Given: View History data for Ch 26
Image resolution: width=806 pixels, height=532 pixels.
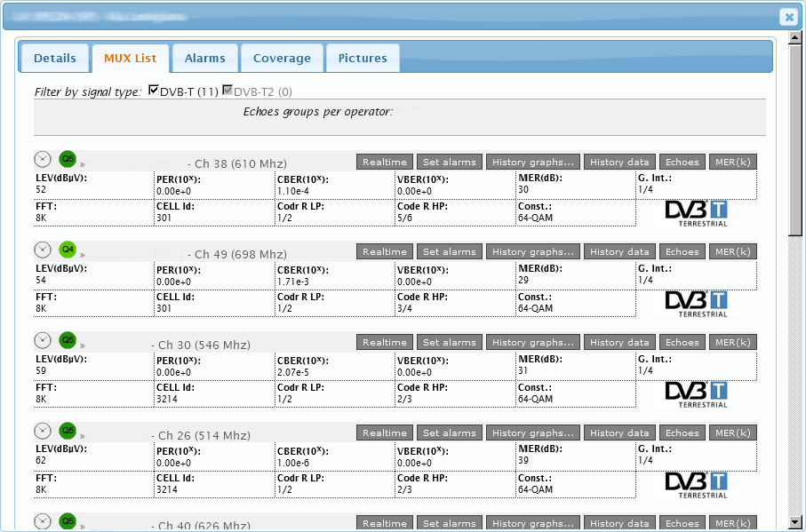Looking at the screenshot, I should pos(619,433).
